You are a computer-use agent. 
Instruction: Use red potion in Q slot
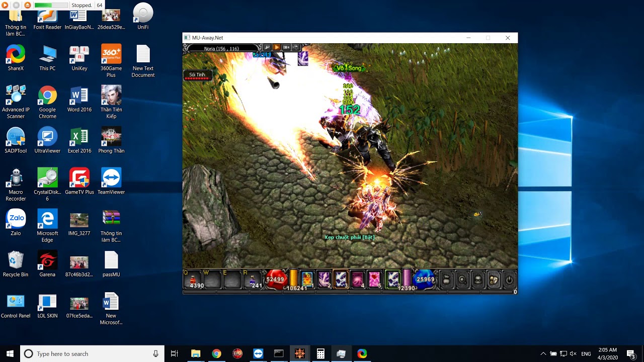click(193, 280)
